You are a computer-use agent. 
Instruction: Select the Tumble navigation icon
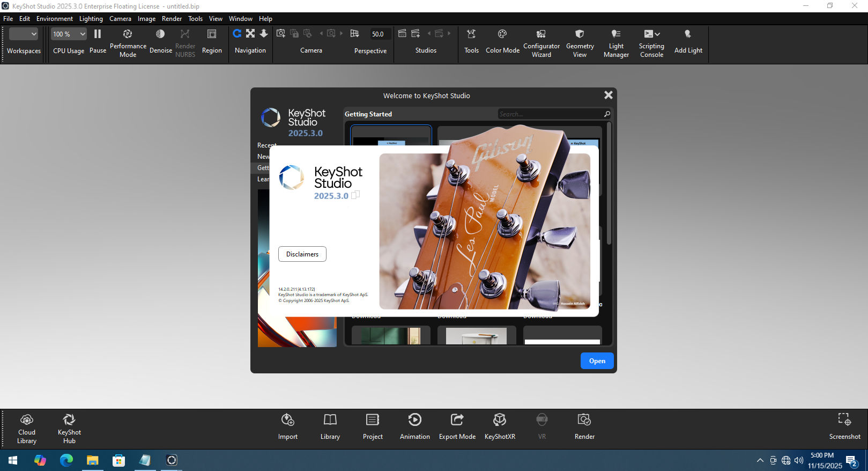coord(237,33)
